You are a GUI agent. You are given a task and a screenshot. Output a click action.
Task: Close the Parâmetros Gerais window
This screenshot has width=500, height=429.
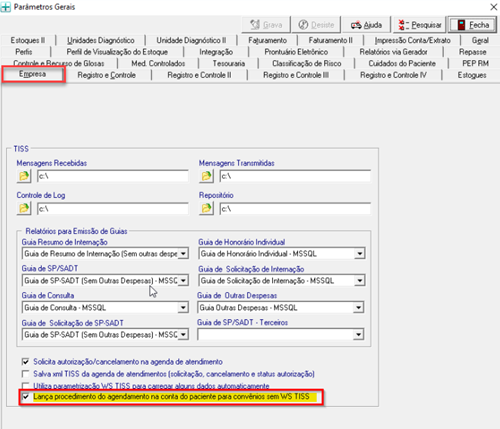[494, 7]
